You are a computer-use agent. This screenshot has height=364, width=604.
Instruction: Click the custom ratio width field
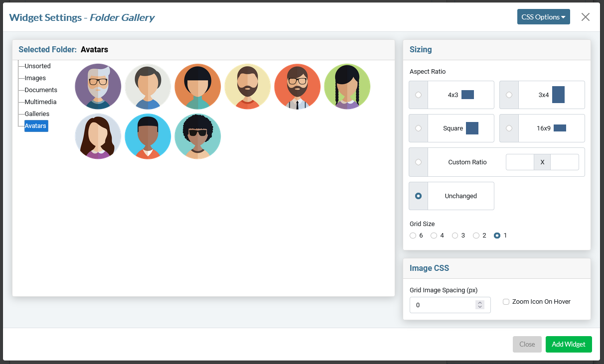tap(520, 162)
